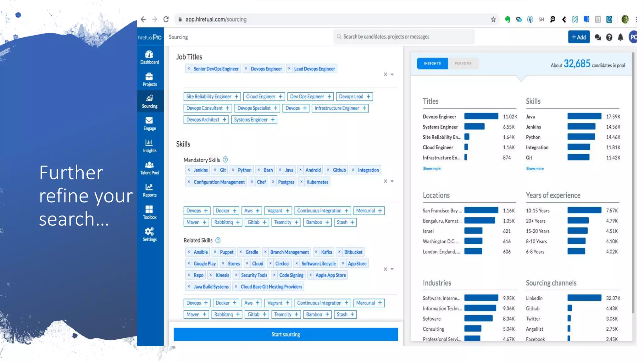Screen dimensions: 644x362
Task: Click the Start sourcing button
Action: pyautogui.click(x=286, y=334)
